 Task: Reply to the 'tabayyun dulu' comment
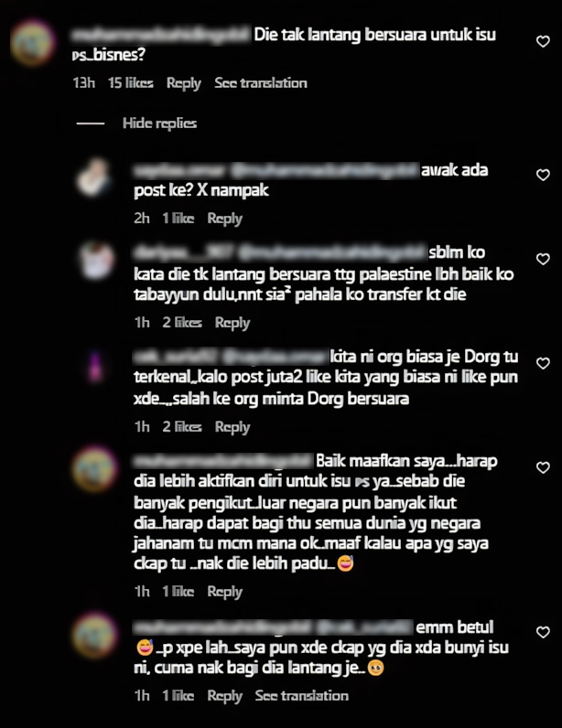(232, 323)
